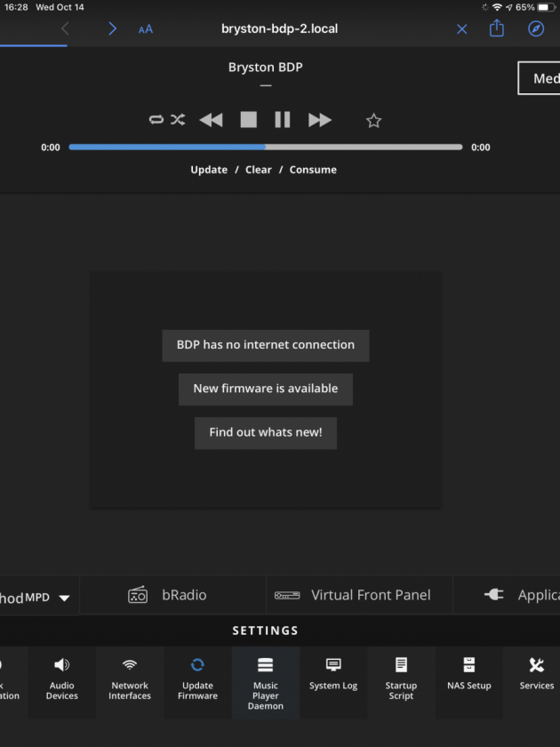Click the Clear playlist link
This screenshot has width=560, height=747.
[x=259, y=170]
